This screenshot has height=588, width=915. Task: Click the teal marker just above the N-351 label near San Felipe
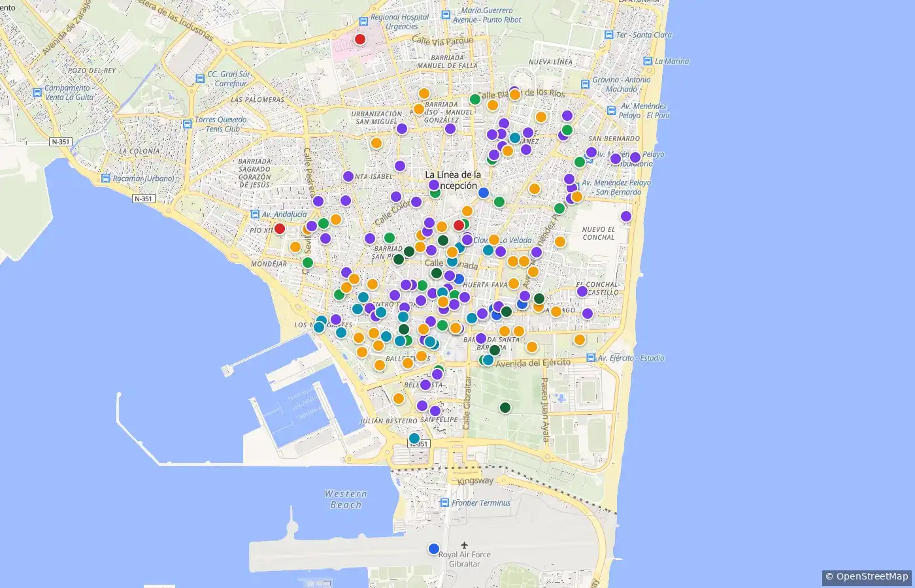point(414,438)
